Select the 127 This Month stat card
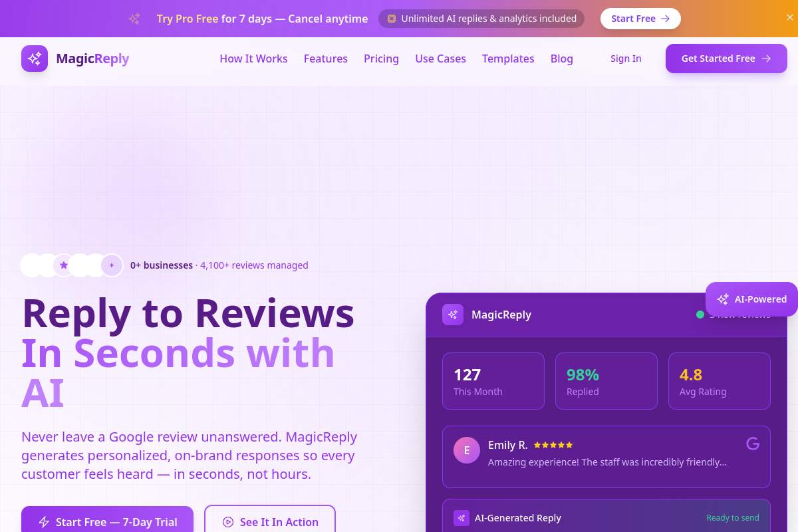Image resolution: width=798 pixels, height=532 pixels. coord(493,381)
